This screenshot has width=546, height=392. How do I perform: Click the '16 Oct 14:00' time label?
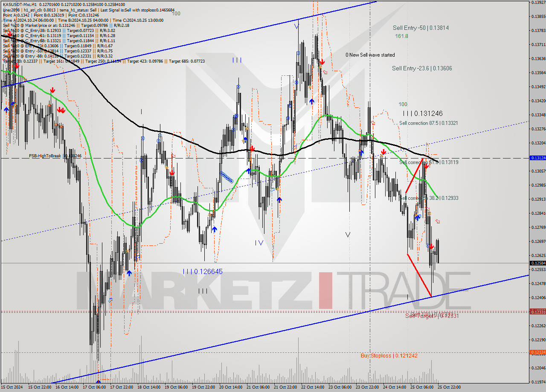pyautogui.click(x=67, y=387)
